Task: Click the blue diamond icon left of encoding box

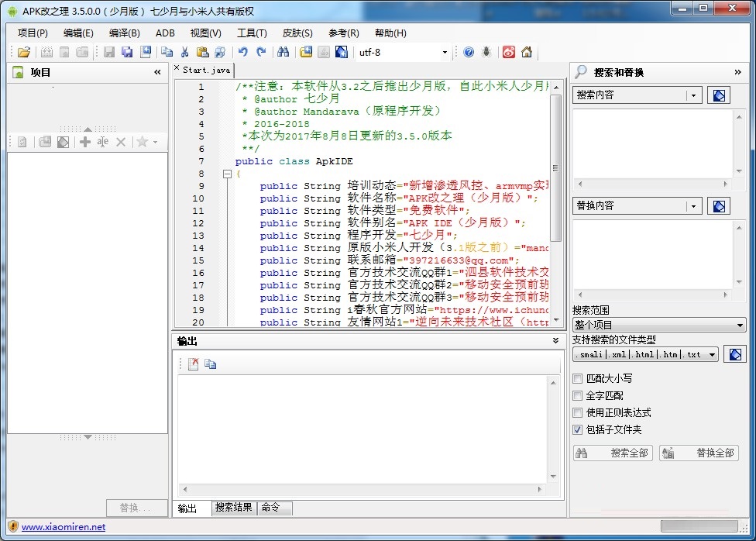Action: 342,52
